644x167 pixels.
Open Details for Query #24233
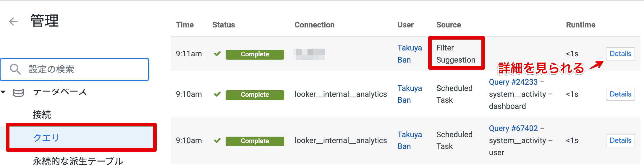[620, 94]
